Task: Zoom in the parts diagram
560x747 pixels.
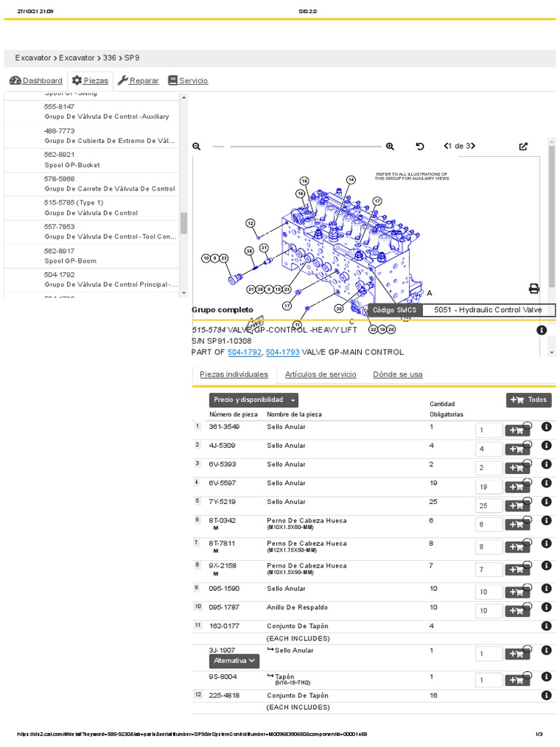Action: [x=390, y=147]
